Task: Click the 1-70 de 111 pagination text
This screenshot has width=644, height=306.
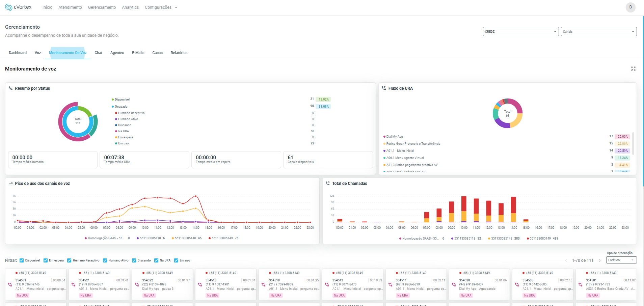Action: pos(583,260)
